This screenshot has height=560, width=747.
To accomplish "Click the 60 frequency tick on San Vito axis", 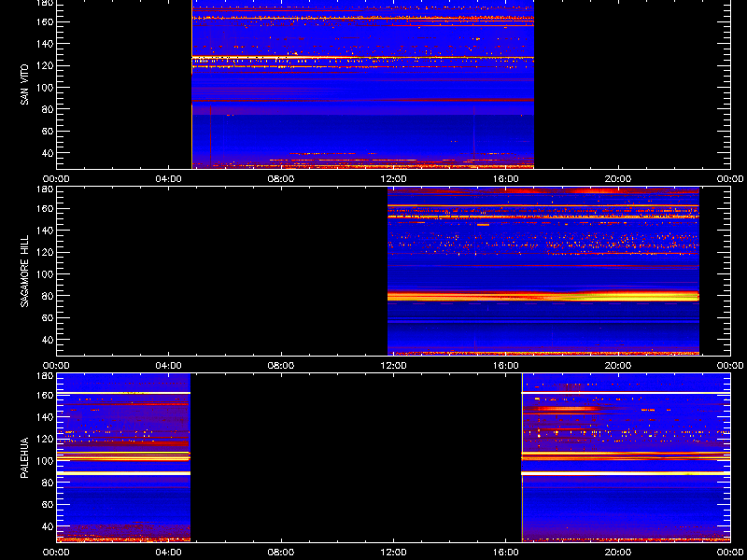I will click(x=47, y=132).
